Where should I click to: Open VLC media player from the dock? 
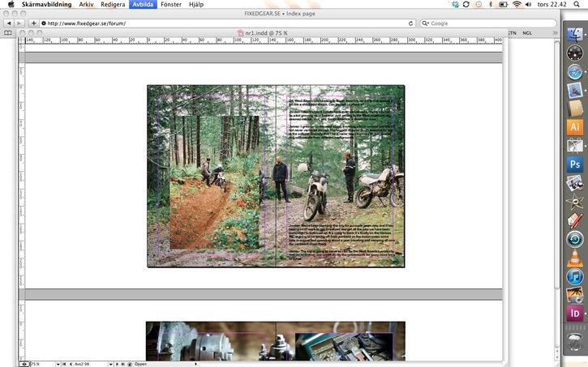point(575,259)
